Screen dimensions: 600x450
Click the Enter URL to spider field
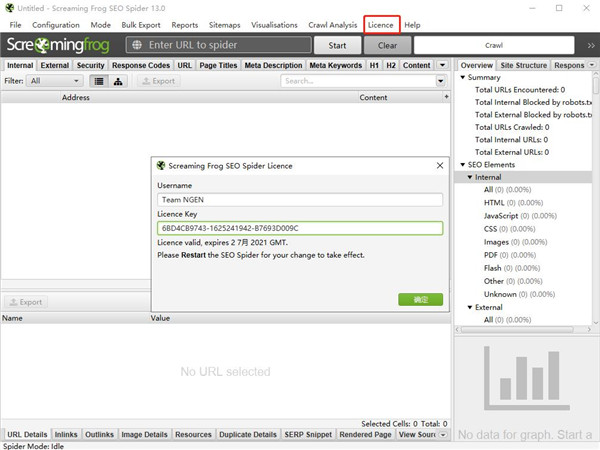(x=225, y=45)
